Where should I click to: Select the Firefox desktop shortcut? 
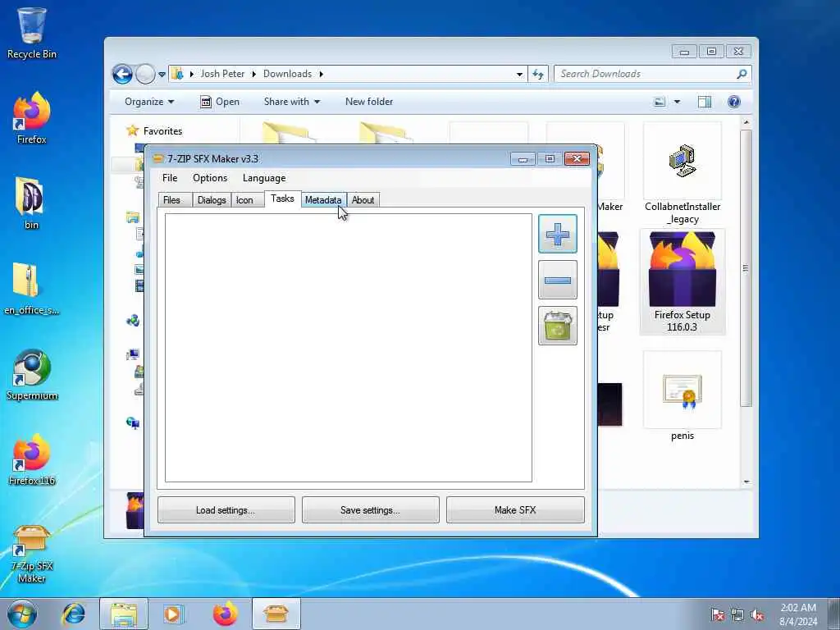click(32, 118)
